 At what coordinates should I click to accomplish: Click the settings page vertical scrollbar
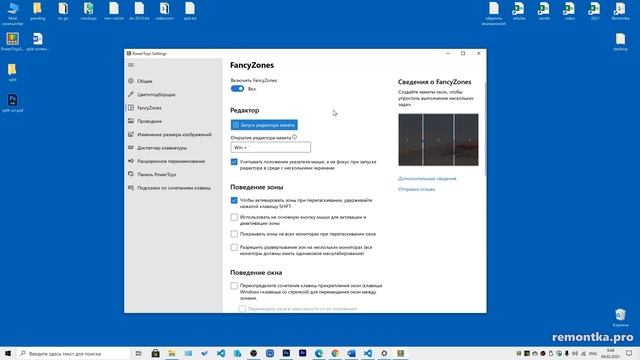coord(485,129)
